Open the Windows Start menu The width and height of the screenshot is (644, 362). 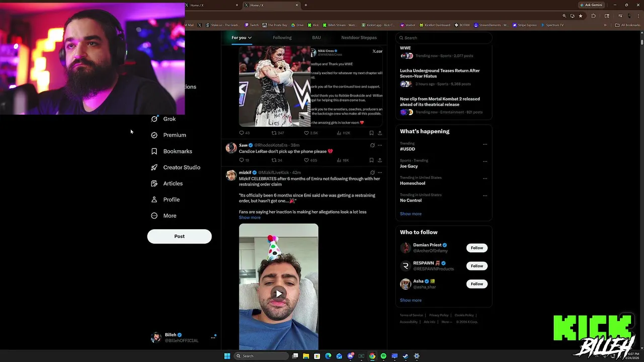coord(227,356)
